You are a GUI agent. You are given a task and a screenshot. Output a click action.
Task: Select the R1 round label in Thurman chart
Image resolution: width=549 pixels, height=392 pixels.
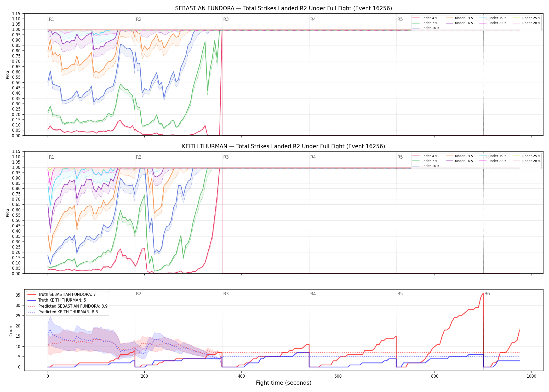(52, 157)
